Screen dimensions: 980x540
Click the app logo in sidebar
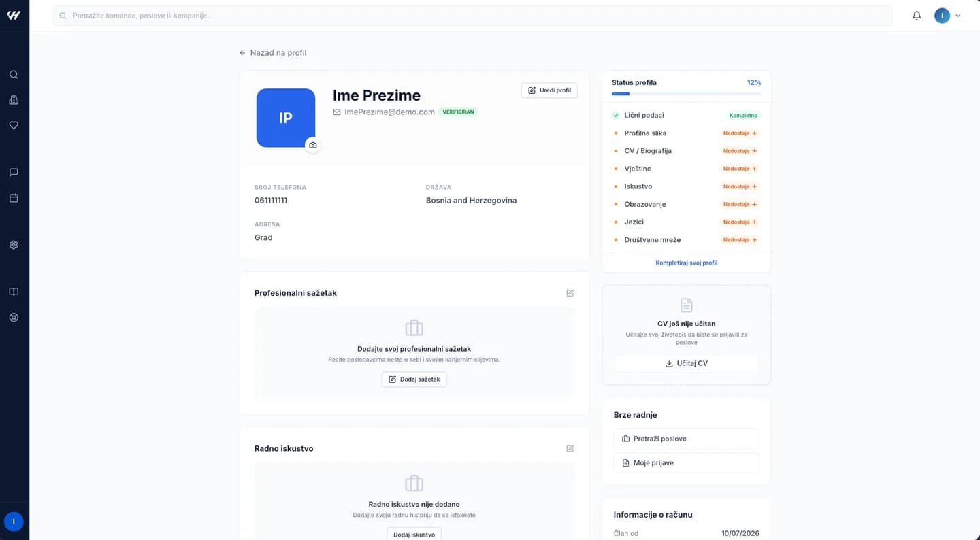coord(14,15)
